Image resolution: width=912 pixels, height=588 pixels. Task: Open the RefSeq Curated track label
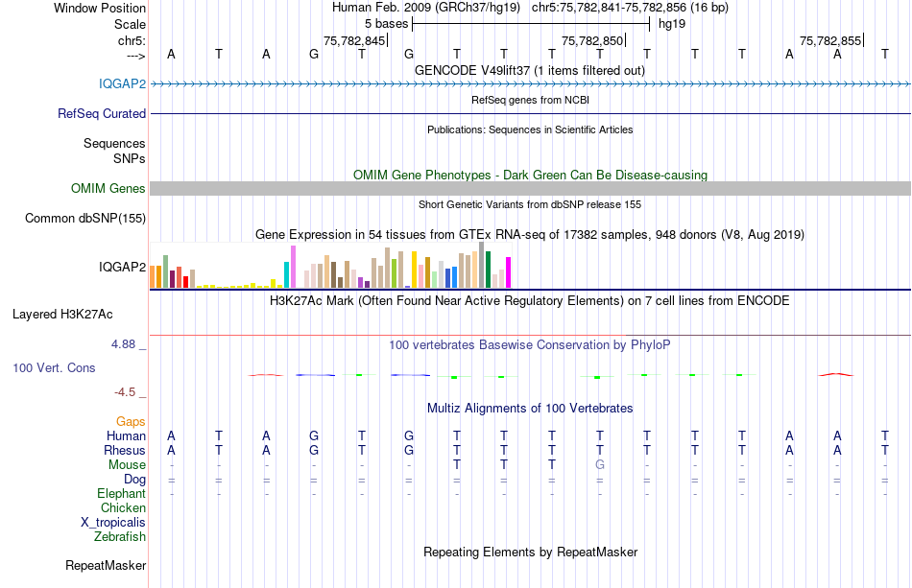[102, 113]
